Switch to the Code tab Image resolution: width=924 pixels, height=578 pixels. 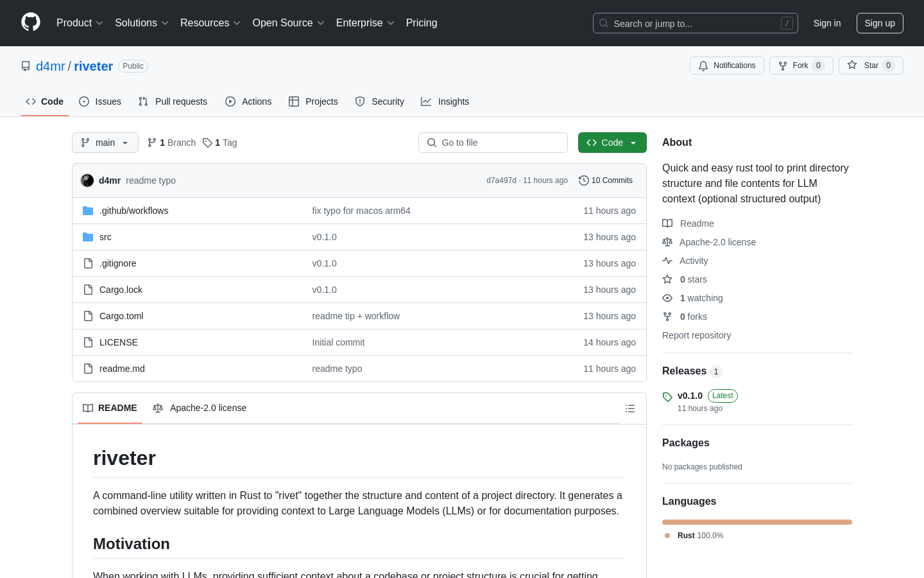(x=45, y=101)
